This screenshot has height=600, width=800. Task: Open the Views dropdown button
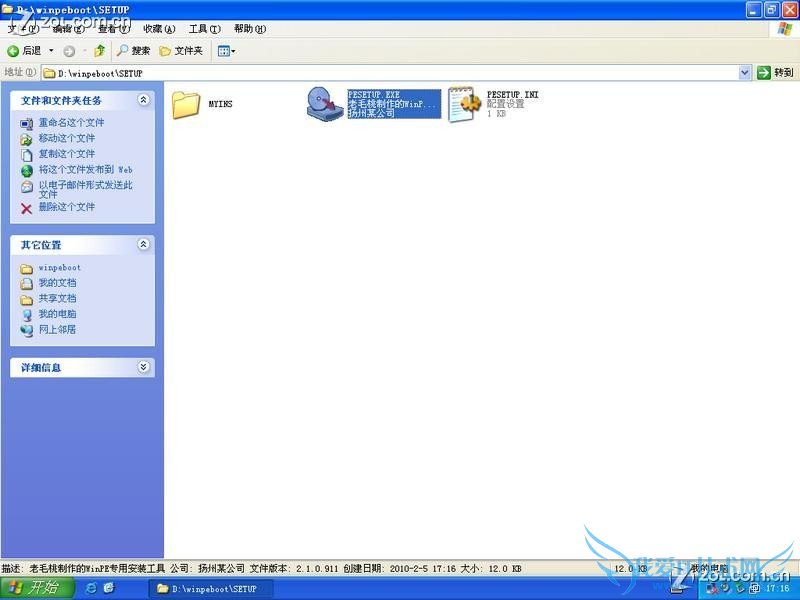click(x=226, y=51)
